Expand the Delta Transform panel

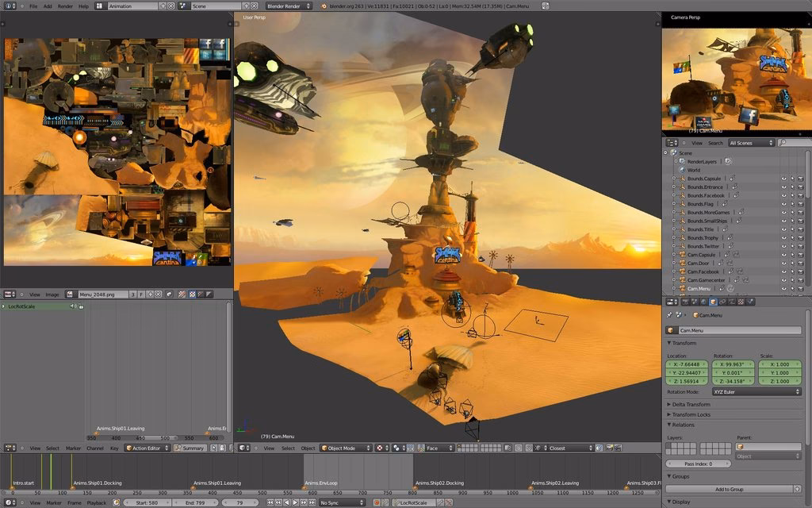[691, 404]
